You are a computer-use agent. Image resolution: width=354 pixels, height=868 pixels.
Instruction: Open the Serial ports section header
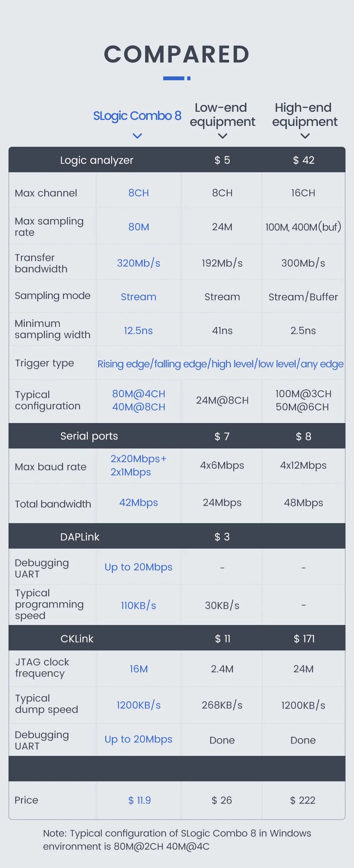(89, 436)
